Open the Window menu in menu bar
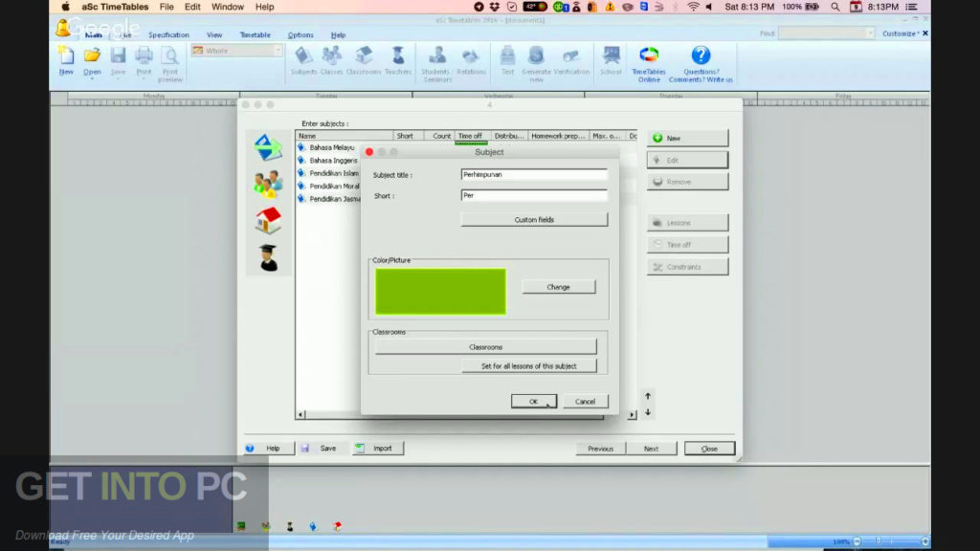The image size is (980, 551). [x=228, y=7]
